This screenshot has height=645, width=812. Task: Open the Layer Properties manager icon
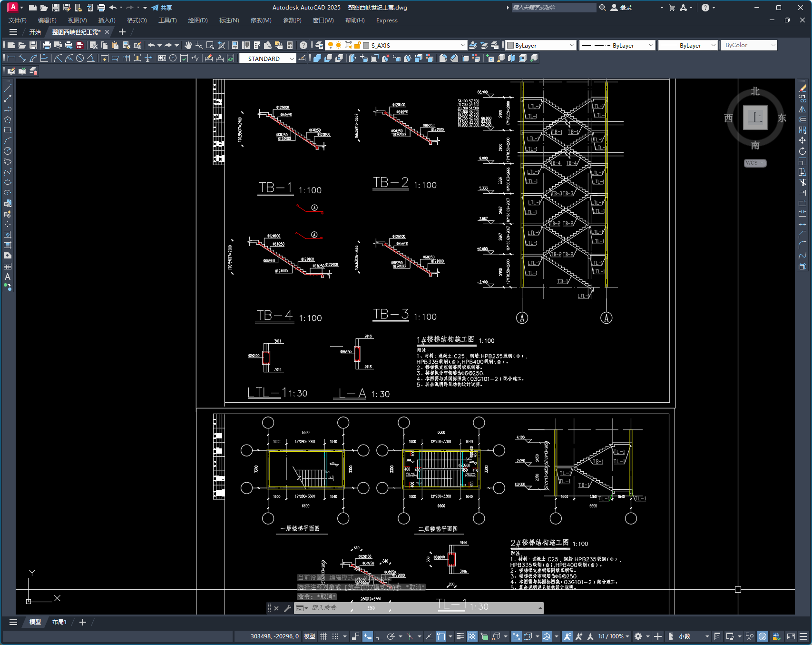319,45
